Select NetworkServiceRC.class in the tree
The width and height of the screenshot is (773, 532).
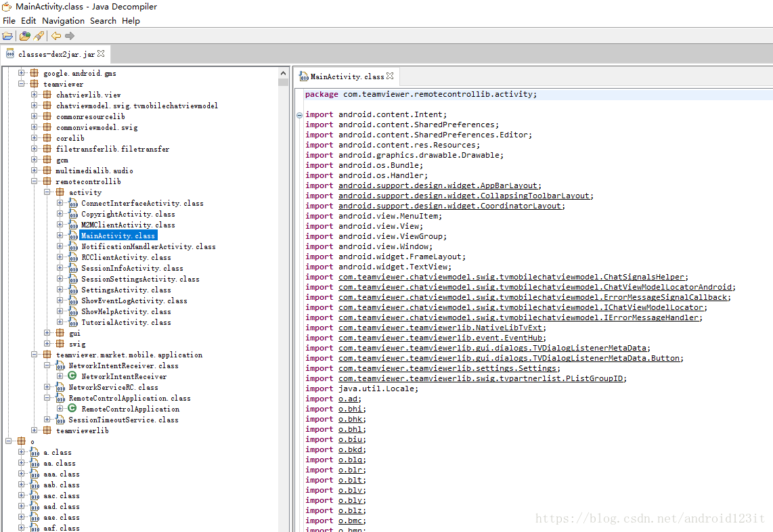(114, 387)
